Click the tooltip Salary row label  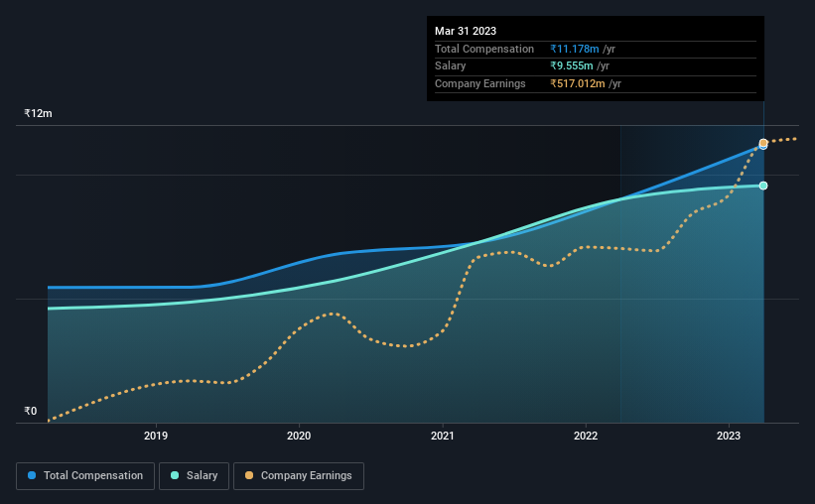(x=450, y=66)
